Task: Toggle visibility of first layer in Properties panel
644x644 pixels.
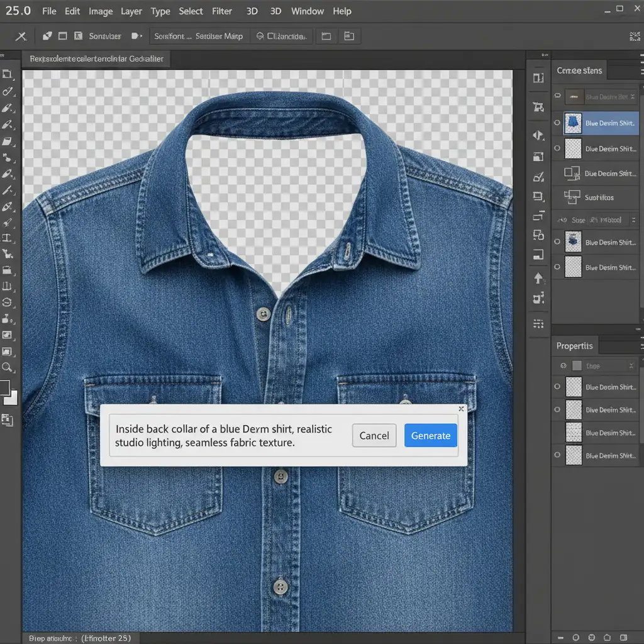Action: tap(557, 387)
